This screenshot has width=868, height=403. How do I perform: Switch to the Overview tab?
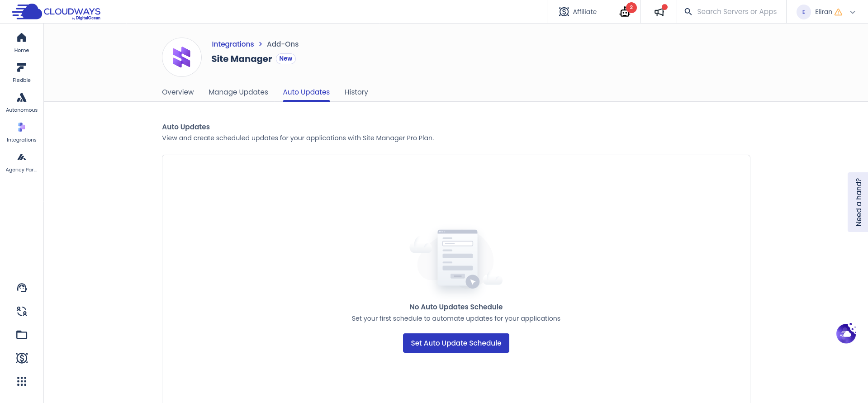click(x=178, y=92)
